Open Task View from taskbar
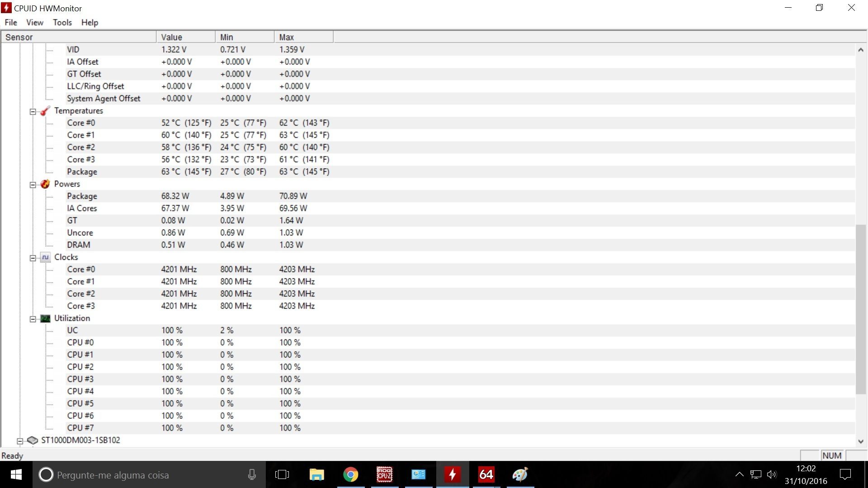The height and width of the screenshot is (488, 868). (x=282, y=474)
